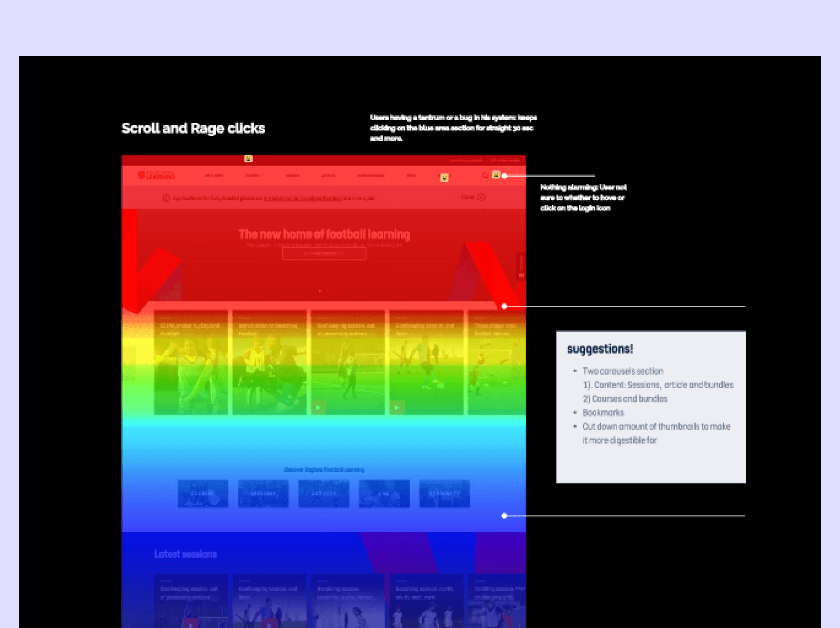Click the annotation dot next to login icon
840x628 pixels.
coord(504,176)
